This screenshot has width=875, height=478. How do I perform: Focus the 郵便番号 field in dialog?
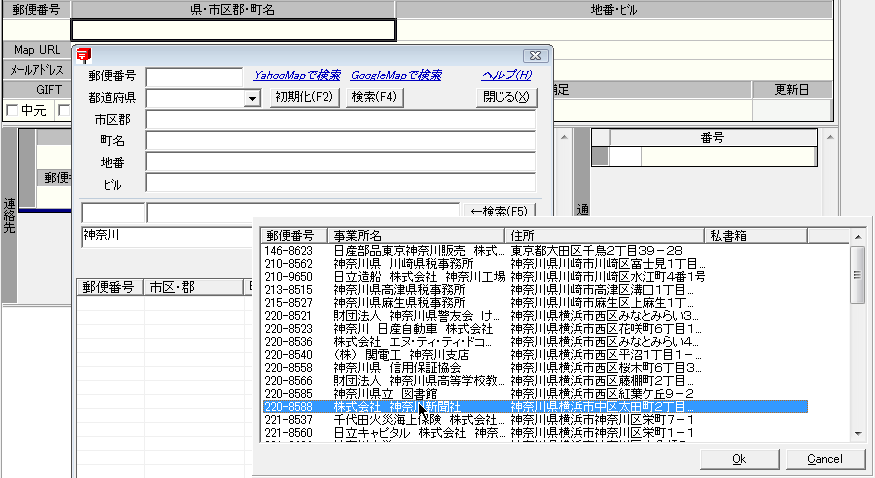[x=194, y=76]
